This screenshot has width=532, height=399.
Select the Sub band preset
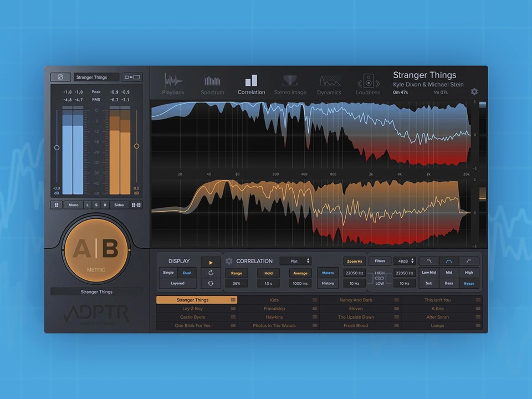click(x=429, y=283)
